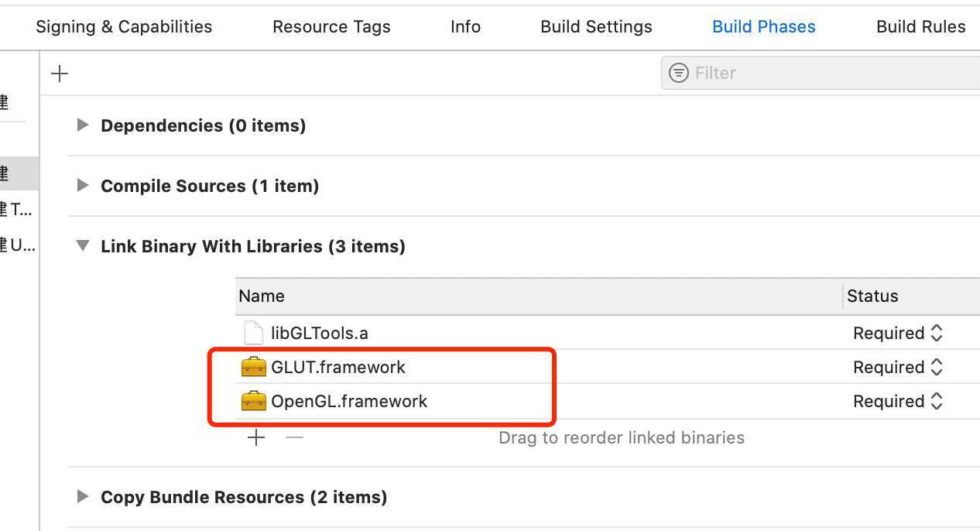Expand the Dependencies section
Screen dimensions: 980x531
coord(83,125)
